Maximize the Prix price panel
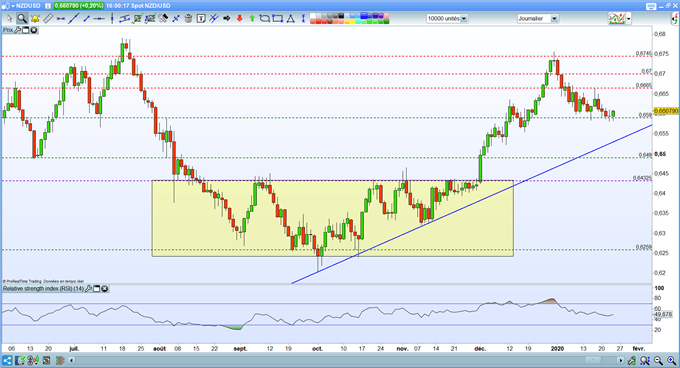The height and width of the screenshot is (368, 680). (25, 30)
